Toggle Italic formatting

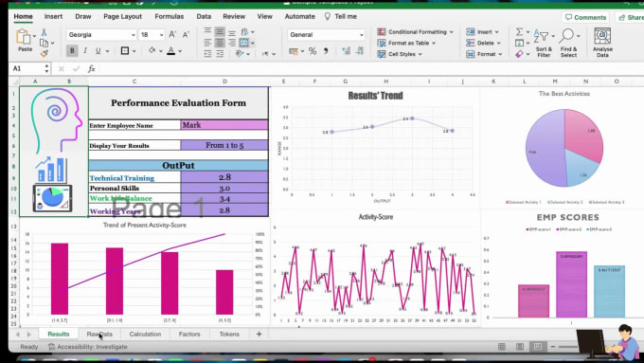coord(85,50)
